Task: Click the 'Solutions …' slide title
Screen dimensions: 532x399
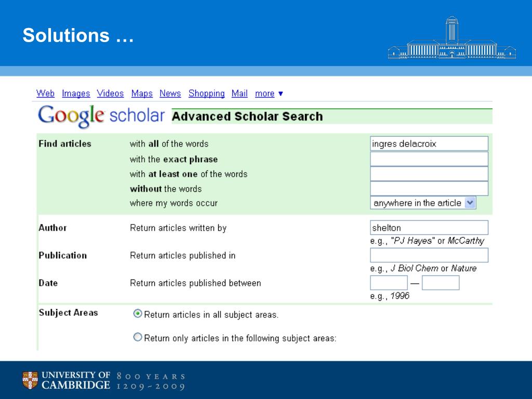Action: pyautogui.click(x=78, y=35)
